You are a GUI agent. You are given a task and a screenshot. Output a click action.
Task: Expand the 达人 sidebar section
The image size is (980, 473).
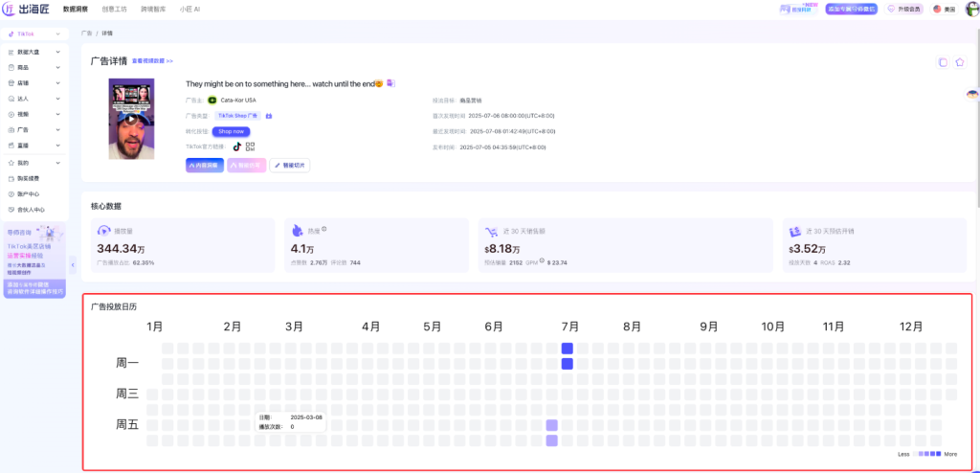(x=33, y=99)
